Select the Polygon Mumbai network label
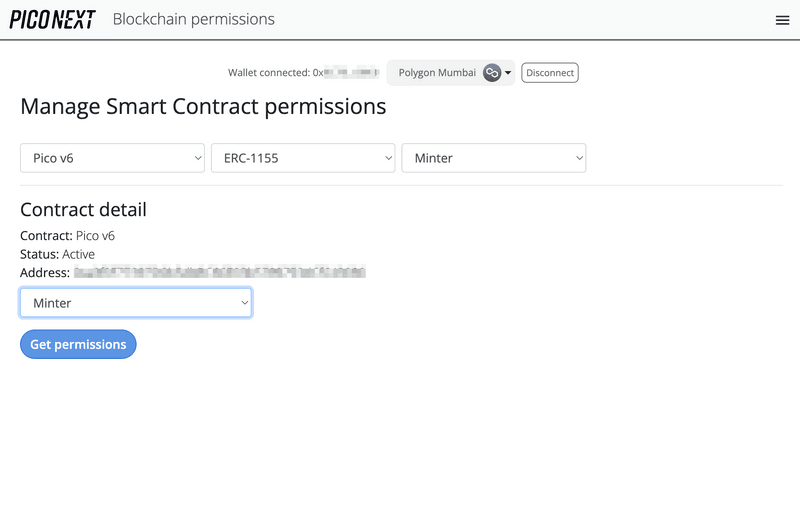800x511 pixels. pyautogui.click(x=437, y=73)
